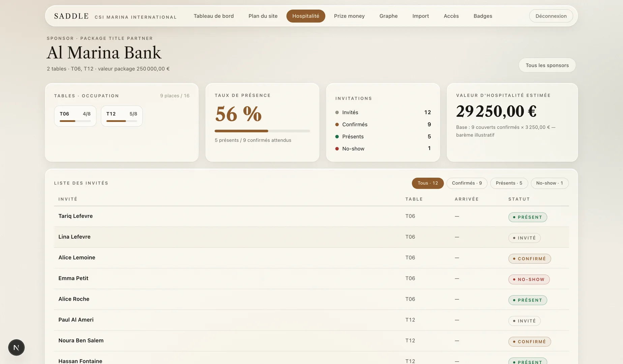
Task: Select the Hospitalité nav item
Action: point(306,16)
